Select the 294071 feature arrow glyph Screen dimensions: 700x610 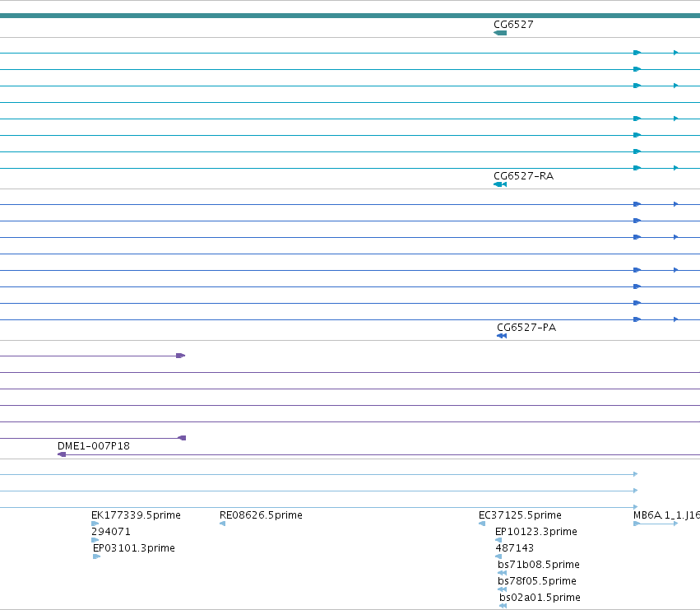click(x=95, y=540)
